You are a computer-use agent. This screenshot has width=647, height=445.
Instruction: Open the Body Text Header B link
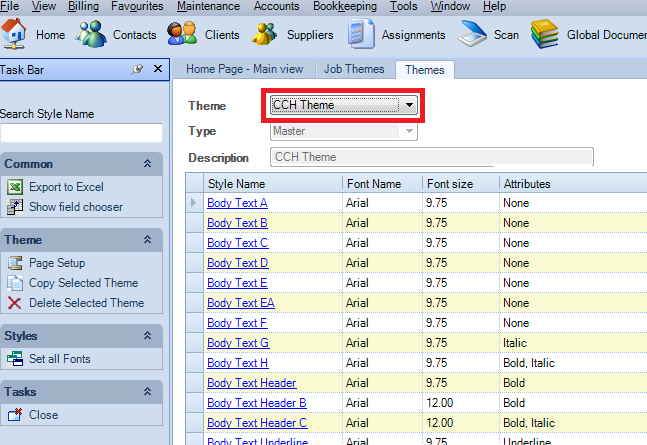[257, 403]
